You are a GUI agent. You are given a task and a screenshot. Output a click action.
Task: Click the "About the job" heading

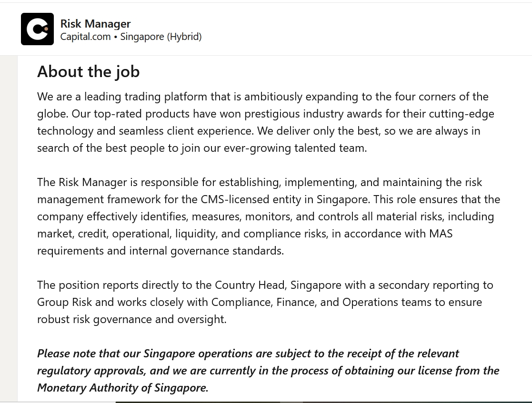coord(88,71)
